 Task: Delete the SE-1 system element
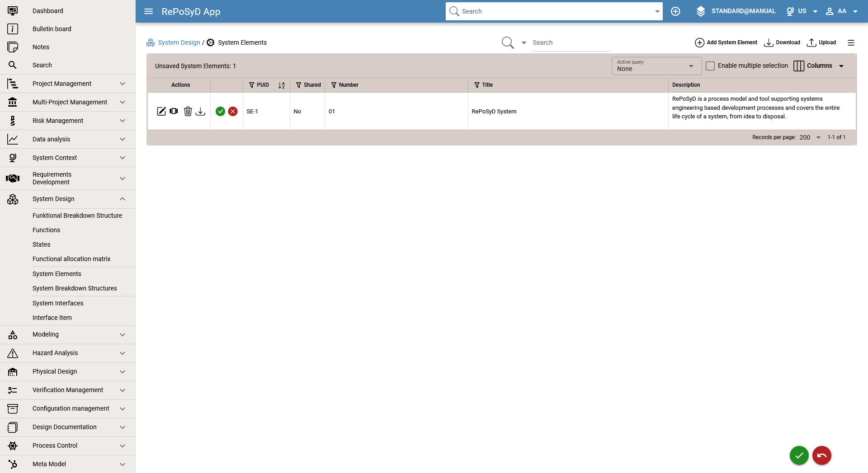tap(188, 111)
